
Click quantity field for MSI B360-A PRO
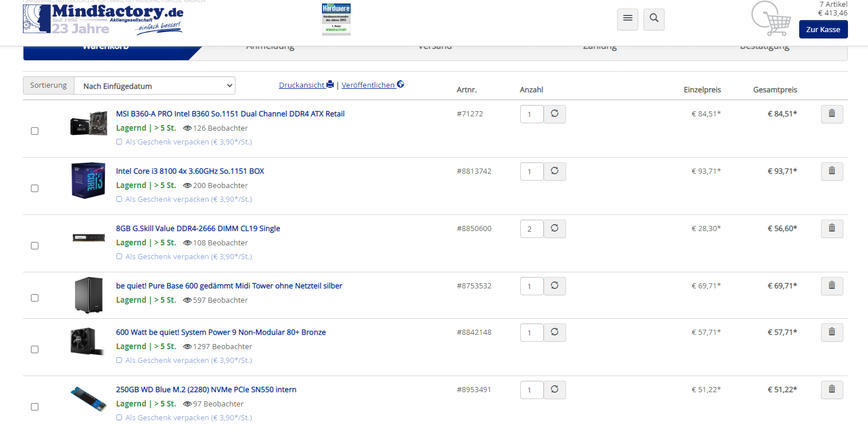532,114
